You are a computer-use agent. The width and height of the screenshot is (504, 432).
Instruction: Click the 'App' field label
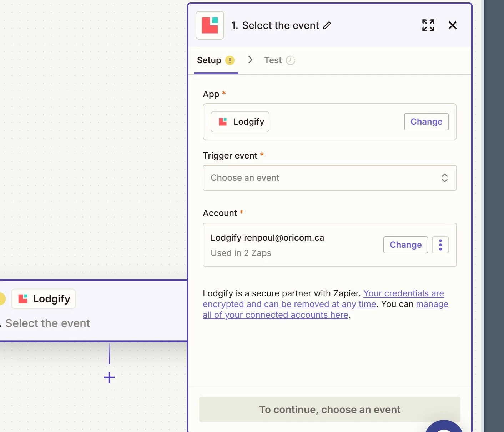(x=211, y=94)
